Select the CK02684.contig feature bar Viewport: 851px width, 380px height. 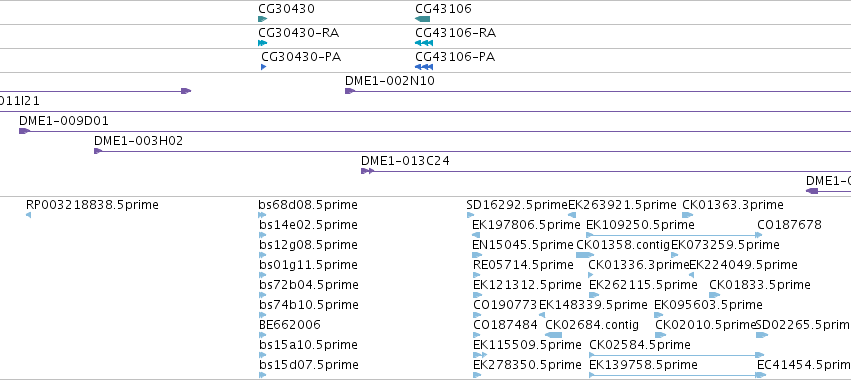click(x=553, y=335)
